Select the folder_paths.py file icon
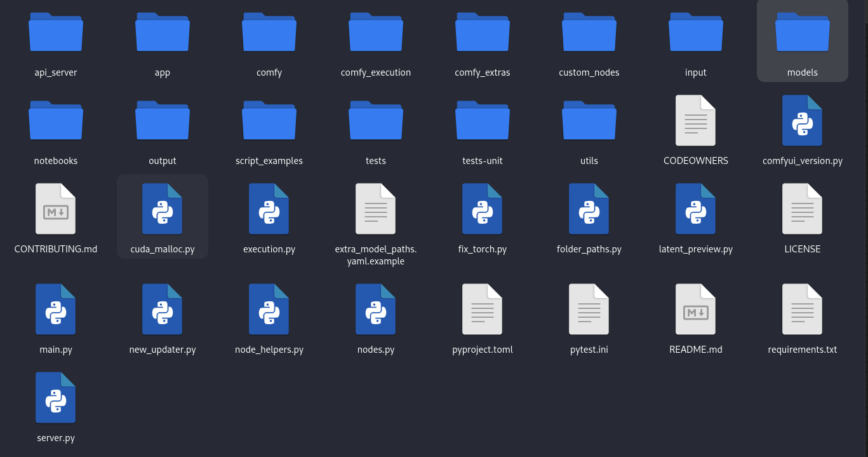 589,208
